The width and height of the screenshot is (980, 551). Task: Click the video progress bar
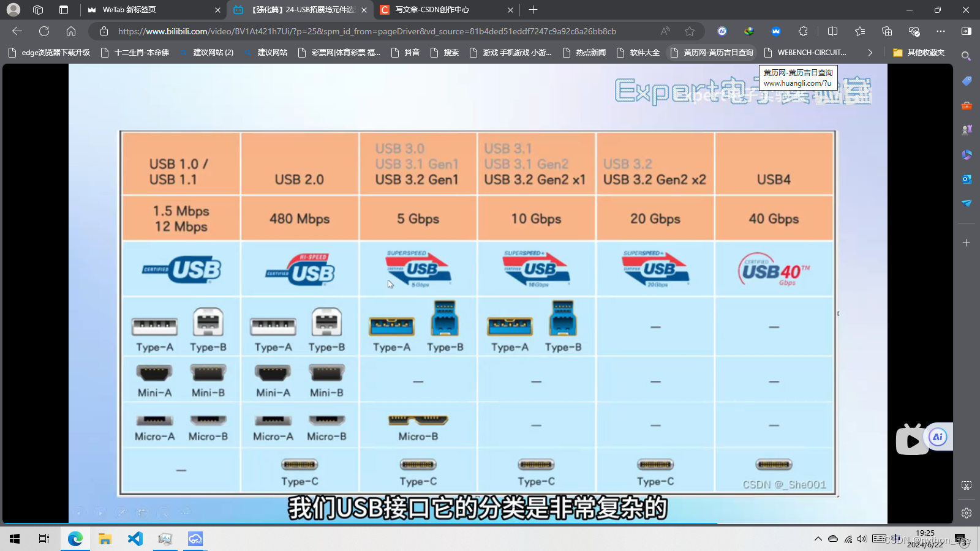click(478, 523)
